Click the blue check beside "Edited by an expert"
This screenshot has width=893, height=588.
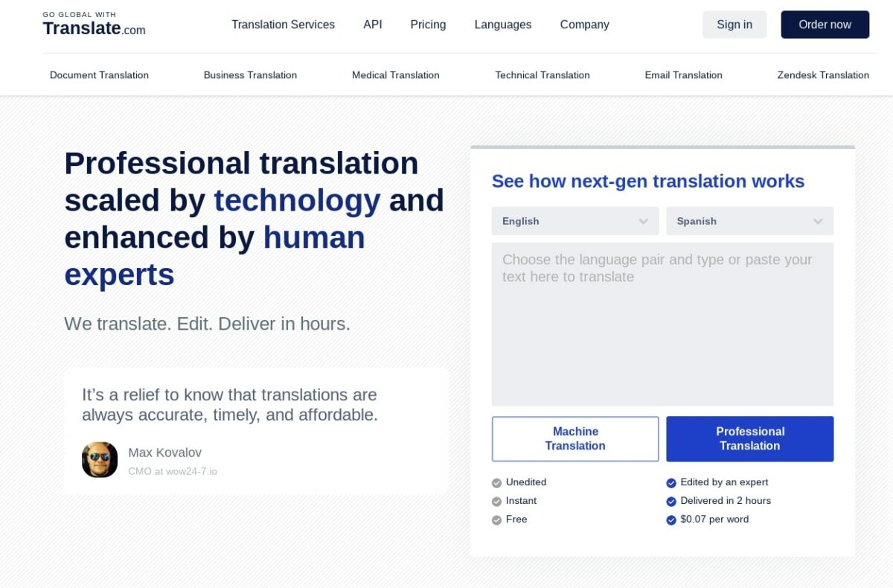point(671,482)
